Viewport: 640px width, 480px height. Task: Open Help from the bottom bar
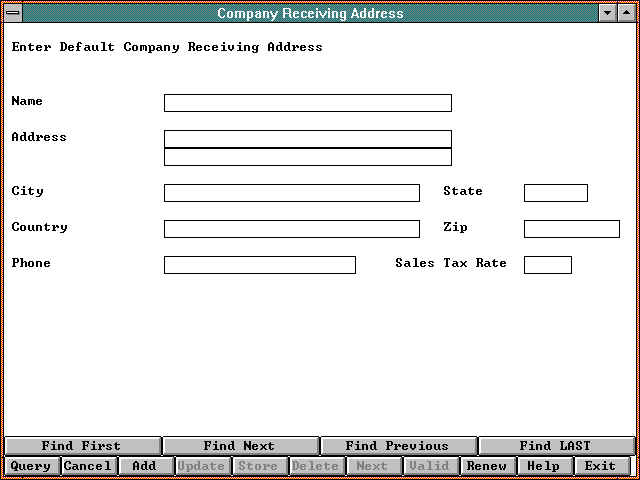pos(544,466)
